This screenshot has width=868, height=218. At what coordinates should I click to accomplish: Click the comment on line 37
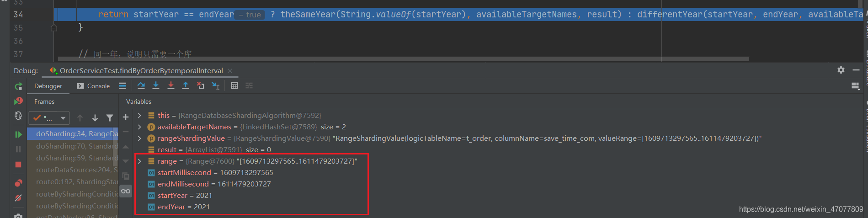135,54
